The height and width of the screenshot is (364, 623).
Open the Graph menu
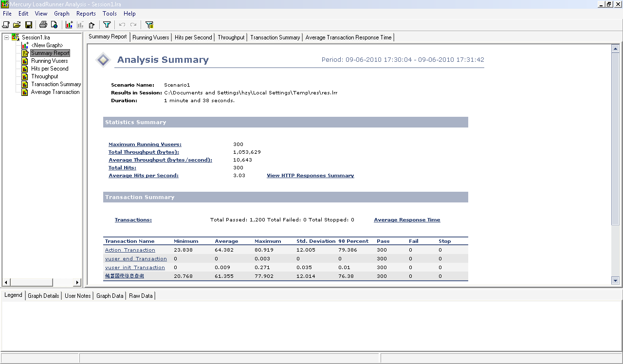click(62, 14)
